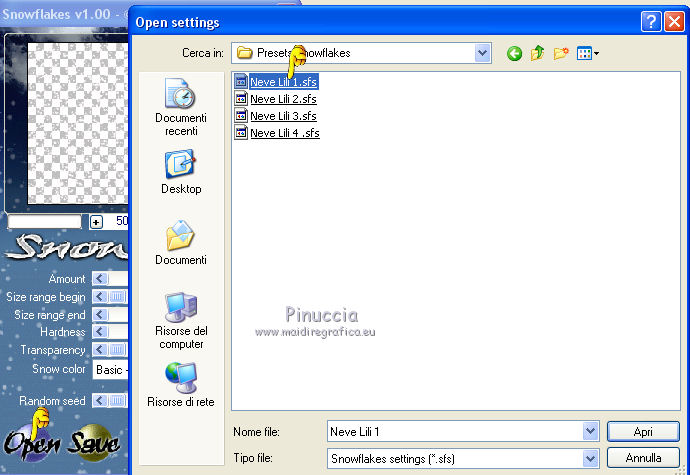690x475 pixels.
Task: Click the Annulla button
Action: [x=643, y=458]
